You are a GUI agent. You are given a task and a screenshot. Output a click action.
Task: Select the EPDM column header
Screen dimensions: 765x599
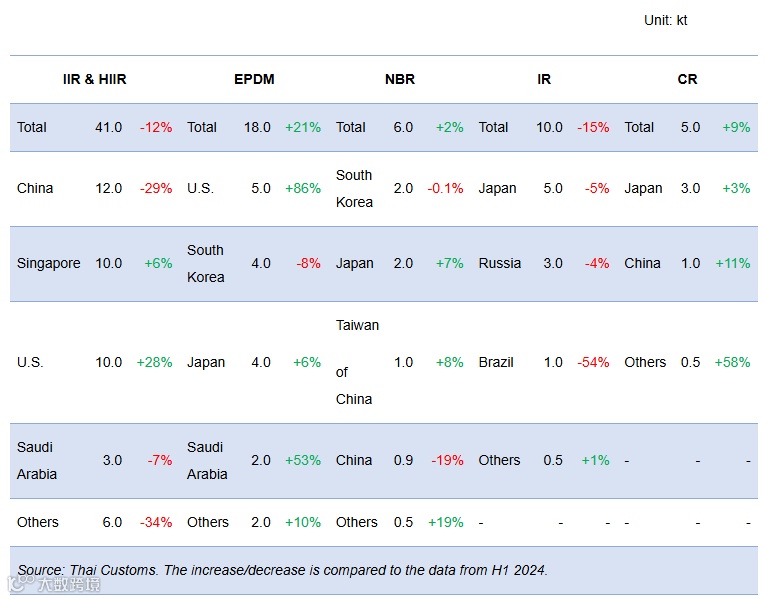(x=254, y=79)
